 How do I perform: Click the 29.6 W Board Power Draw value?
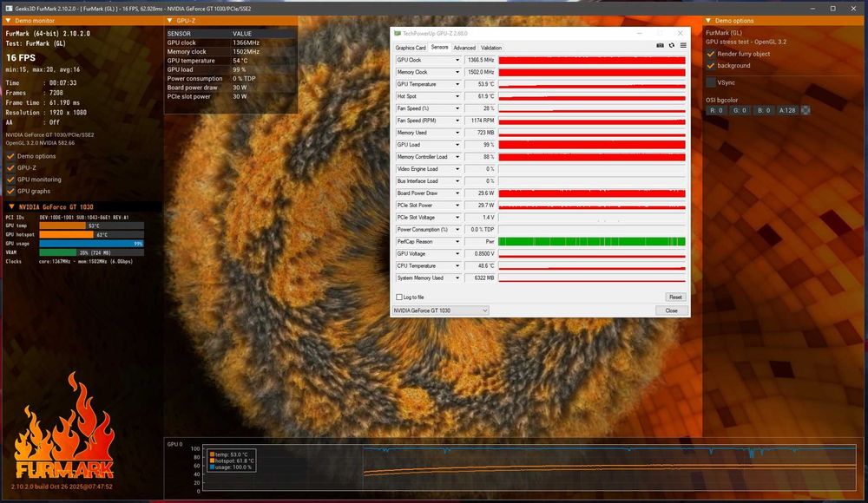click(x=480, y=193)
